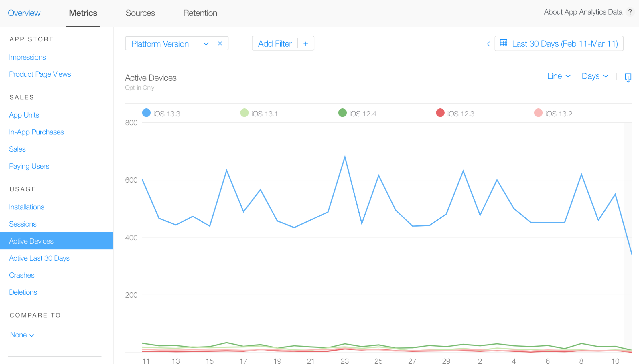Open the Compare To None dropdown

coord(22,335)
